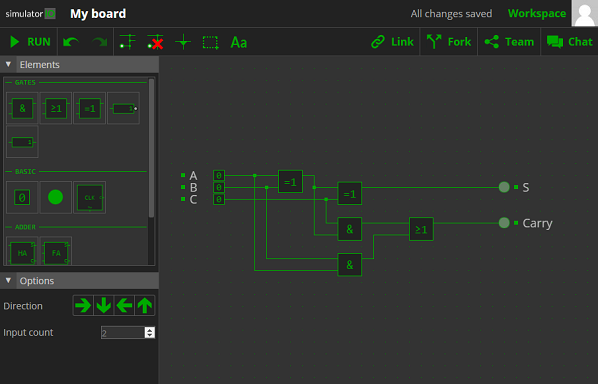
Task: Select the XOR gate element
Action: tap(89, 108)
